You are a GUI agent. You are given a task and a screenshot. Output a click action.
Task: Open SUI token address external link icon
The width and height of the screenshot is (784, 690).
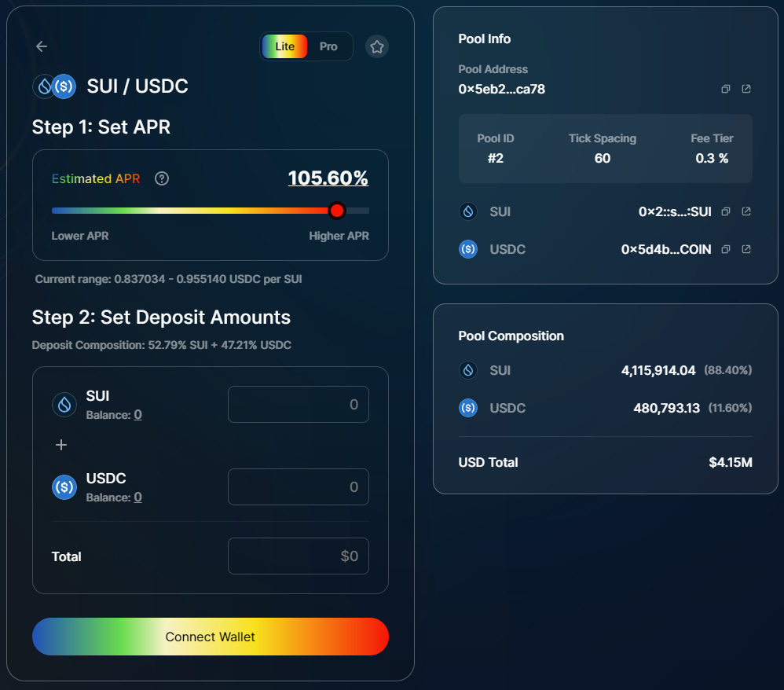click(746, 211)
